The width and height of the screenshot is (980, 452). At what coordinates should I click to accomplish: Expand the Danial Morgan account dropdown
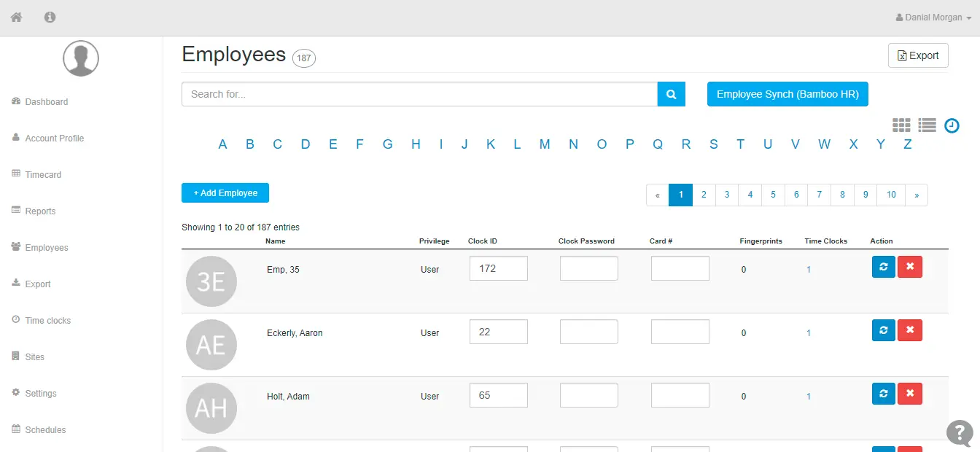(932, 17)
